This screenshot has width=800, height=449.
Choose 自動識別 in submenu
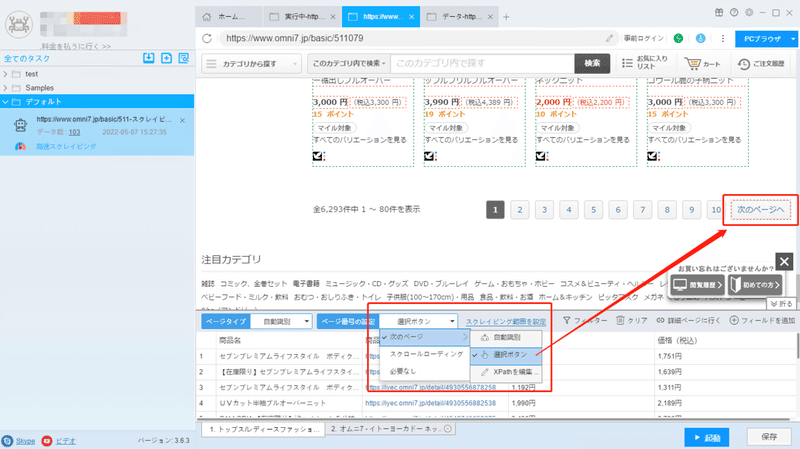pos(506,337)
